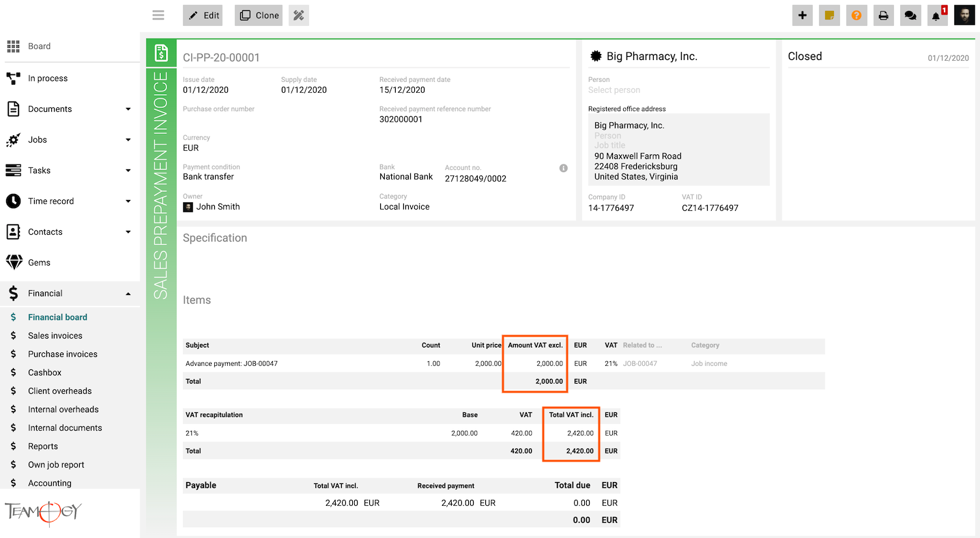Click the Edit button
The image size is (980, 538).
(x=203, y=15)
